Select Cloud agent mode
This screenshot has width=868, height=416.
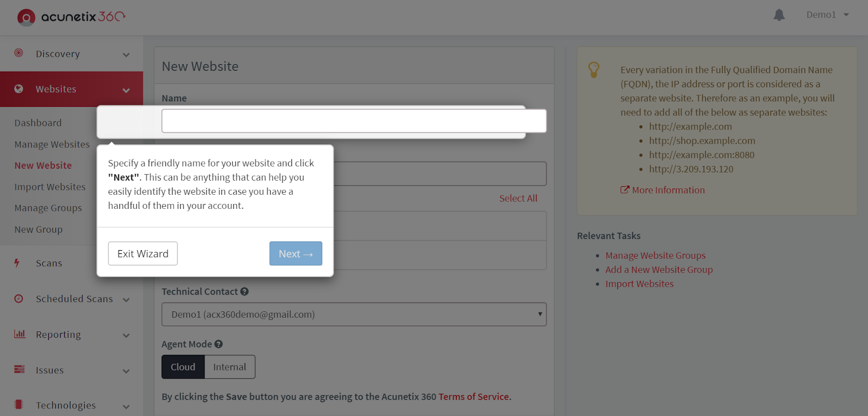click(183, 367)
